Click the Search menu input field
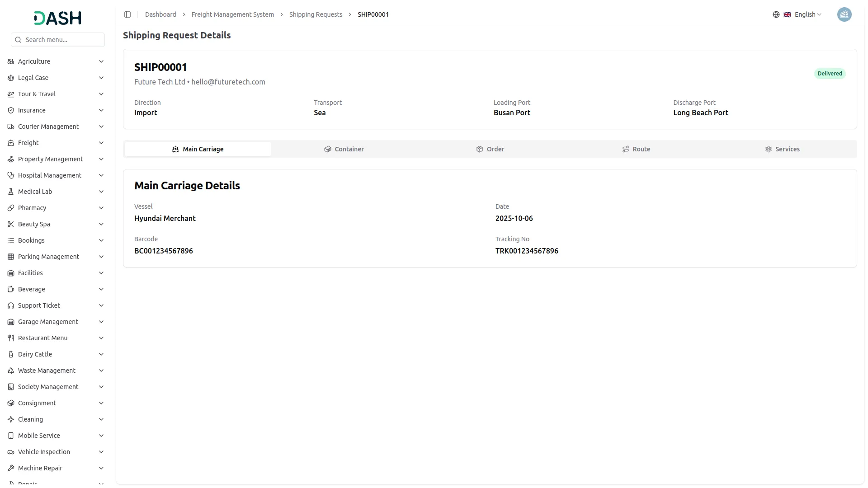The width and height of the screenshot is (868, 488). (x=58, y=40)
